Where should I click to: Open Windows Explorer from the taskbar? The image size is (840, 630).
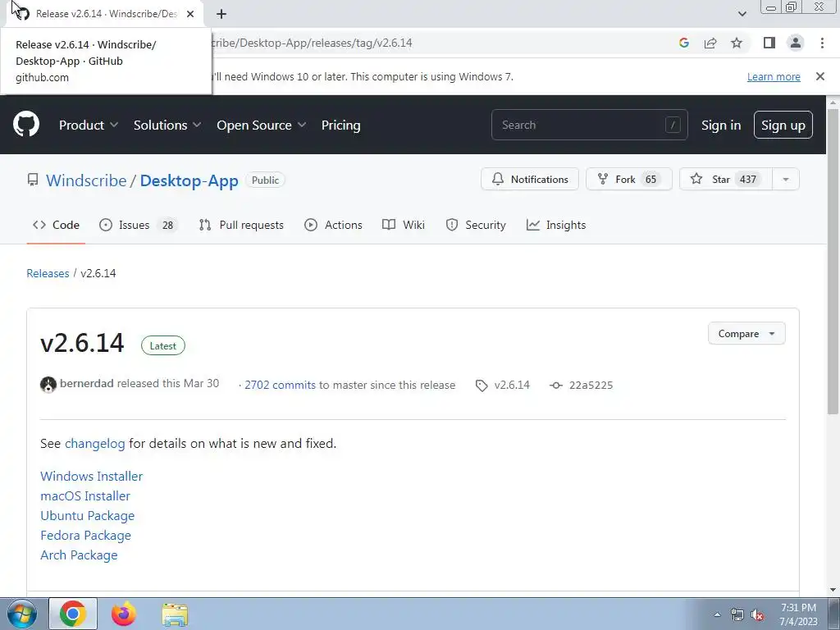[x=175, y=614]
